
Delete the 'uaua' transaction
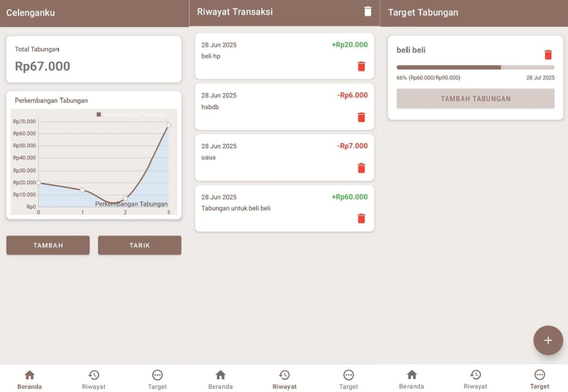(361, 168)
